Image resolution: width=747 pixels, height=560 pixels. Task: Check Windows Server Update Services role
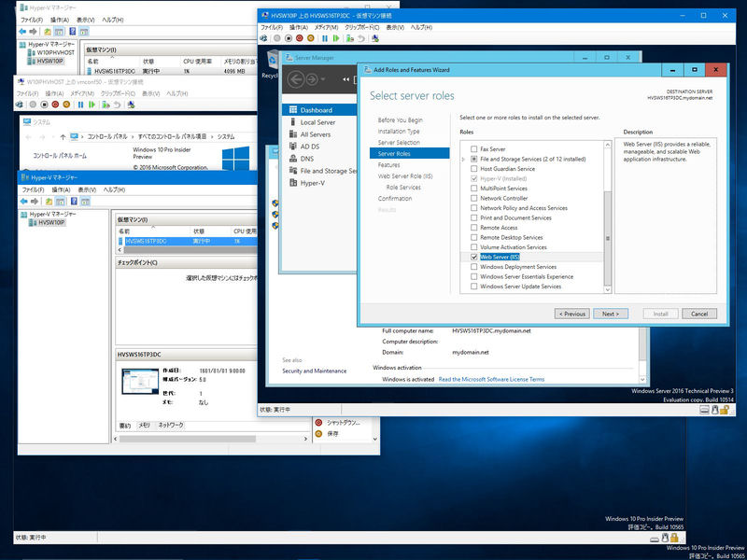point(473,287)
